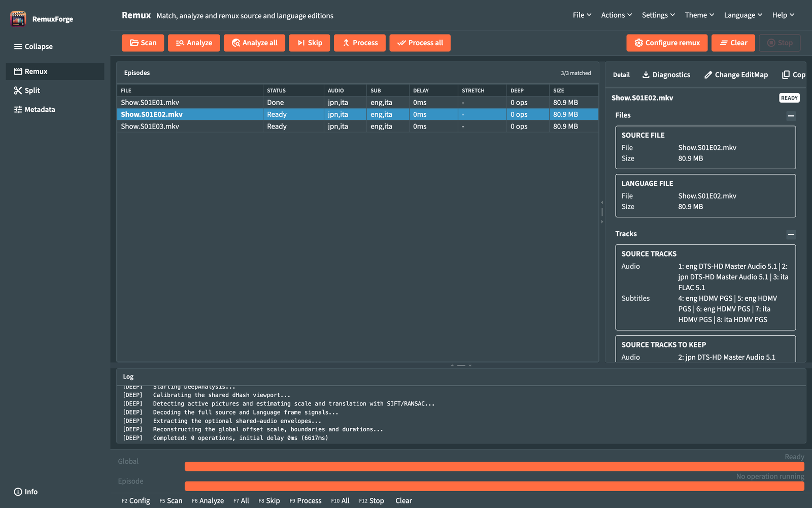Image resolution: width=812 pixels, height=508 pixels.
Task: Open the Diagnostics tab
Action: click(666, 75)
